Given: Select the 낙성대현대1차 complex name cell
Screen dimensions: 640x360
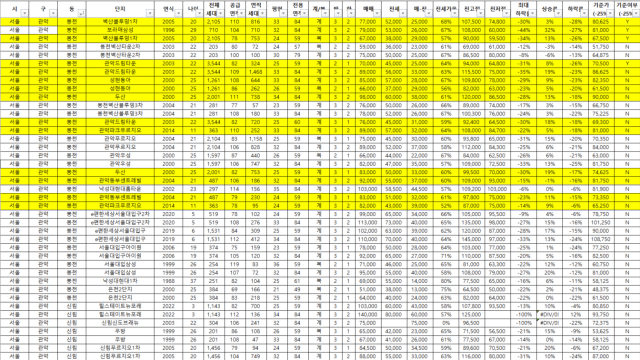Looking at the screenshot, I should 120,281.
